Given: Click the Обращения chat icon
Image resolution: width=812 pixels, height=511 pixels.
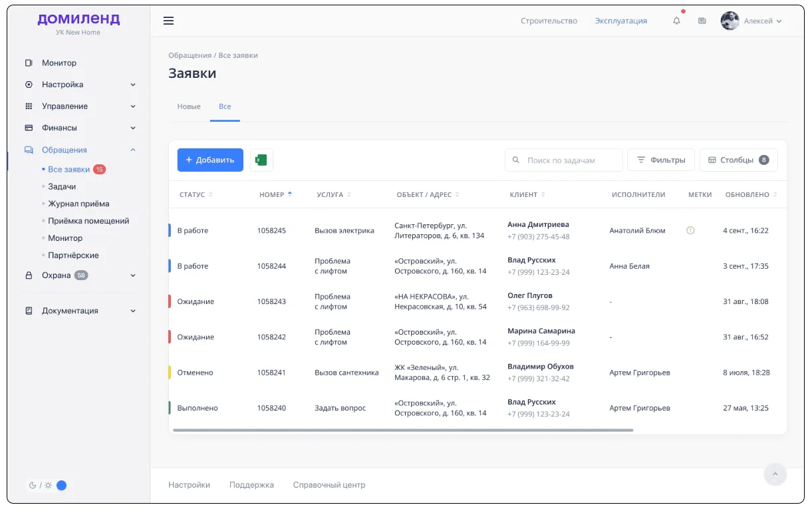Looking at the screenshot, I should (x=29, y=150).
